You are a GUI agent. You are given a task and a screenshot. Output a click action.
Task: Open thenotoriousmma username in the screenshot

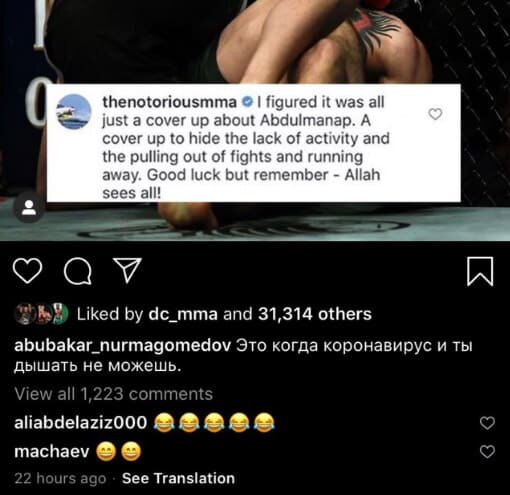click(169, 102)
